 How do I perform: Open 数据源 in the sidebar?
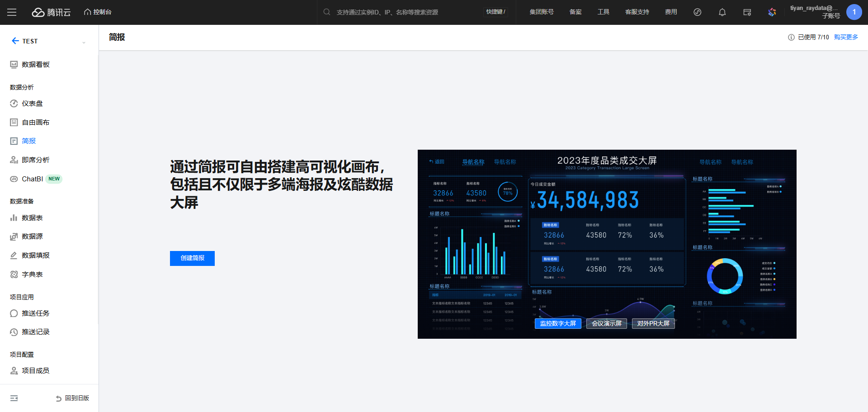(x=32, y=237)
